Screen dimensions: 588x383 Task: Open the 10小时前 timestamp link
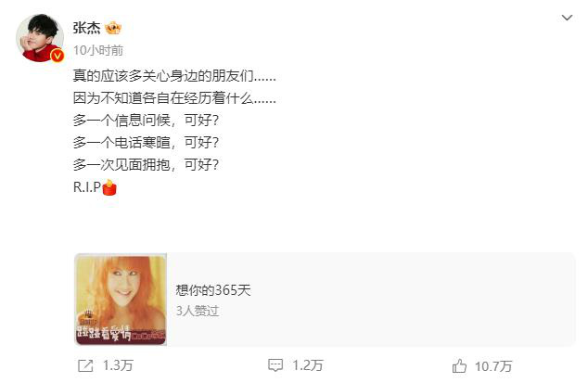(x=98, y=50)
